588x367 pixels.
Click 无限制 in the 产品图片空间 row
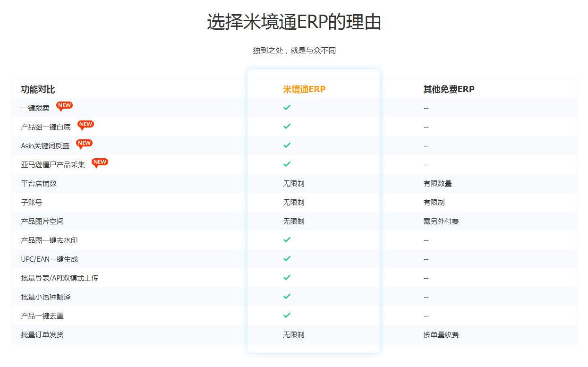tap(293, 221)
